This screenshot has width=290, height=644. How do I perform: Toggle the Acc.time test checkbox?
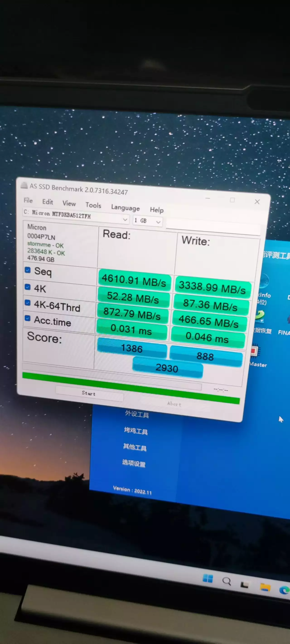click(27, 318)
